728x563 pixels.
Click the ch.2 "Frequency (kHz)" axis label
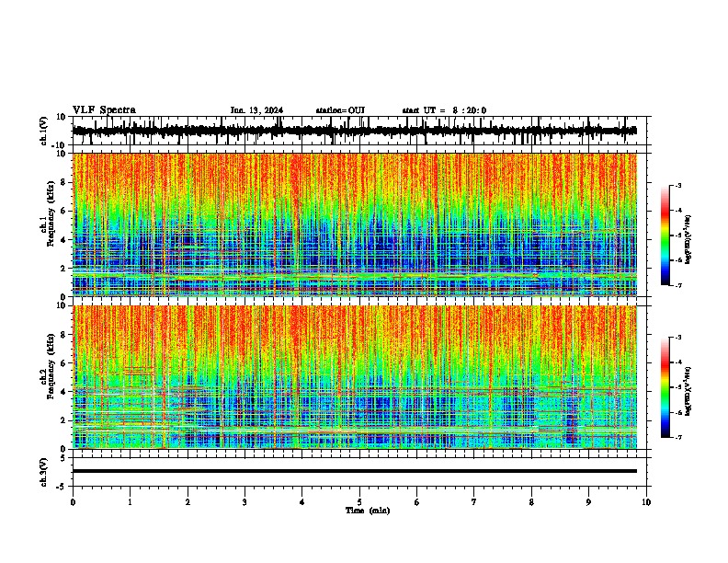[x=50, y=366]
